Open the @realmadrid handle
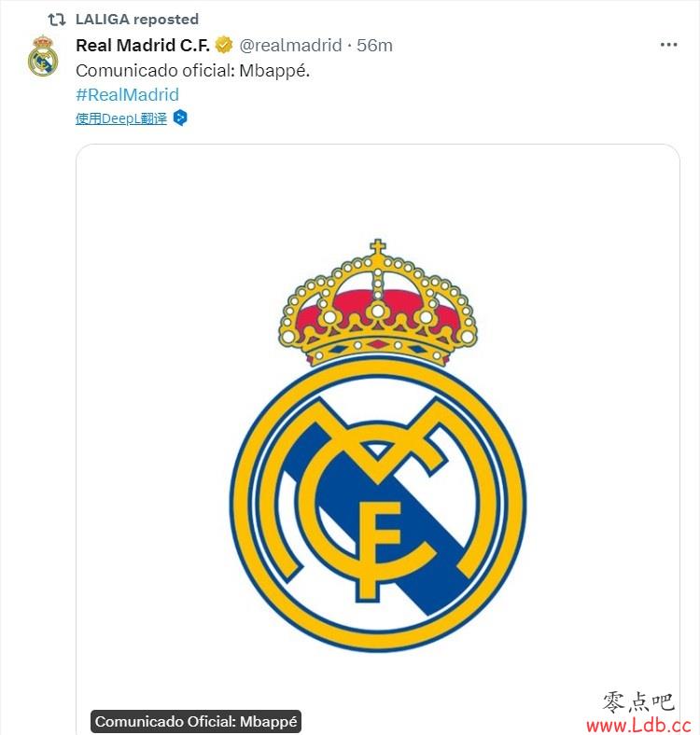Screen dimensions: 700x735 tap(290, 46)
